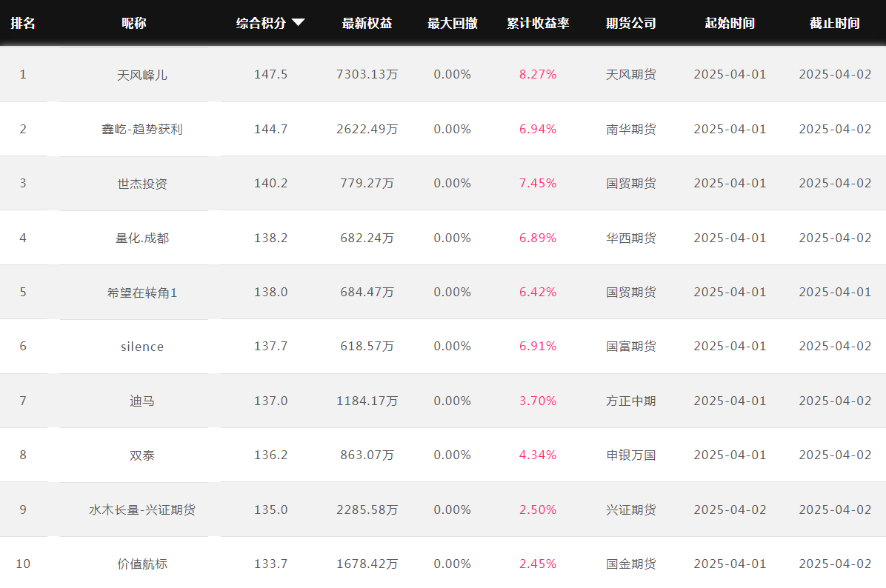
Task: Click the company 申银万国
Action: pos(631,455)
